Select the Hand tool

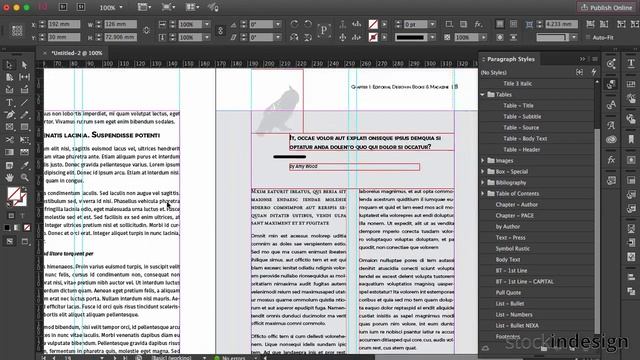pyautogui.click(x=9, y=178)
